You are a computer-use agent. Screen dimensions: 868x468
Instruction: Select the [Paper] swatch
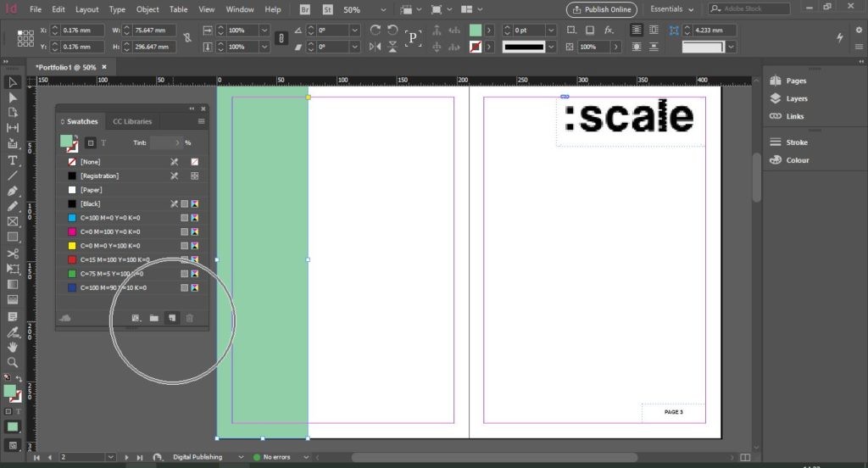click(x=132, y=190)
